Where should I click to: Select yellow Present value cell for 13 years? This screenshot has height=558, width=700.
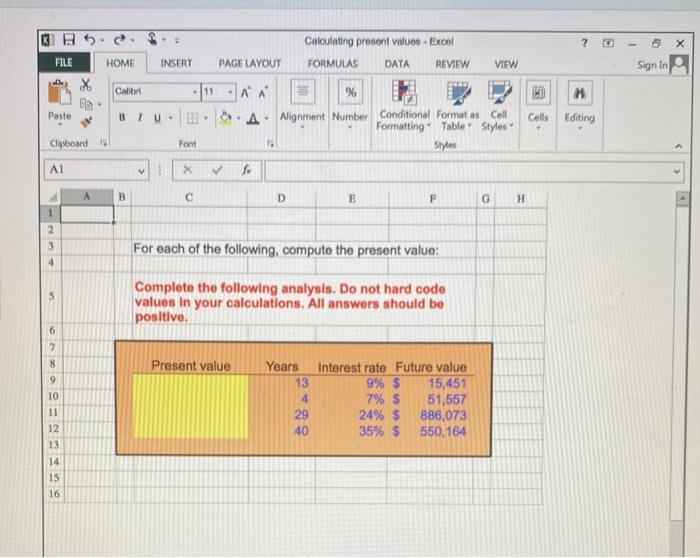(191, 382)
